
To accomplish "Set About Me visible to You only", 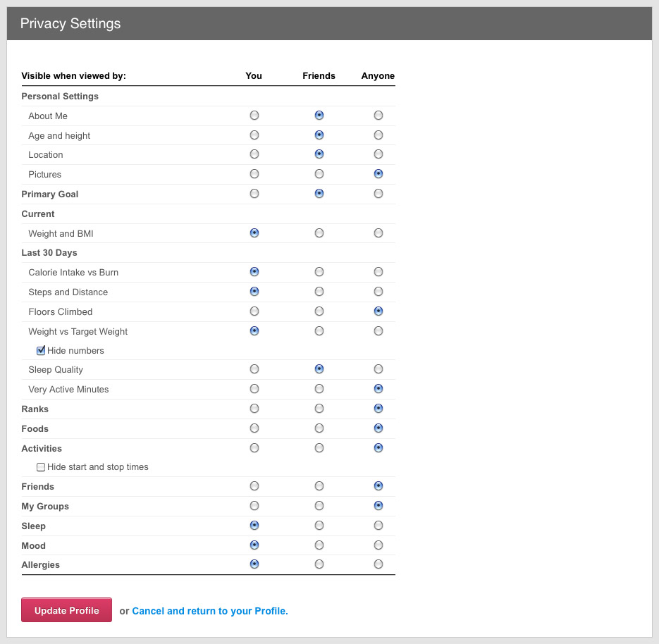I will [254, 115].
